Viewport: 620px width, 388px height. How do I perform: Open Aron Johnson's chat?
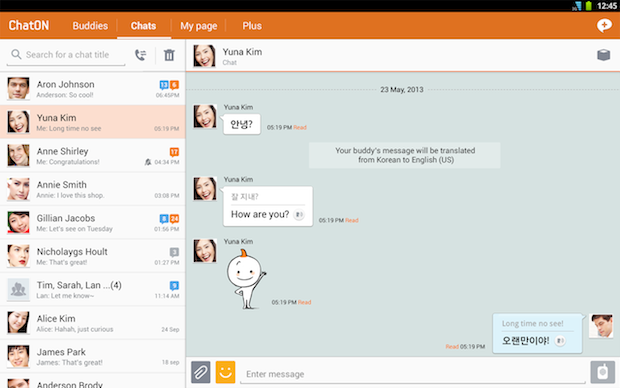[x=93, y=88]
